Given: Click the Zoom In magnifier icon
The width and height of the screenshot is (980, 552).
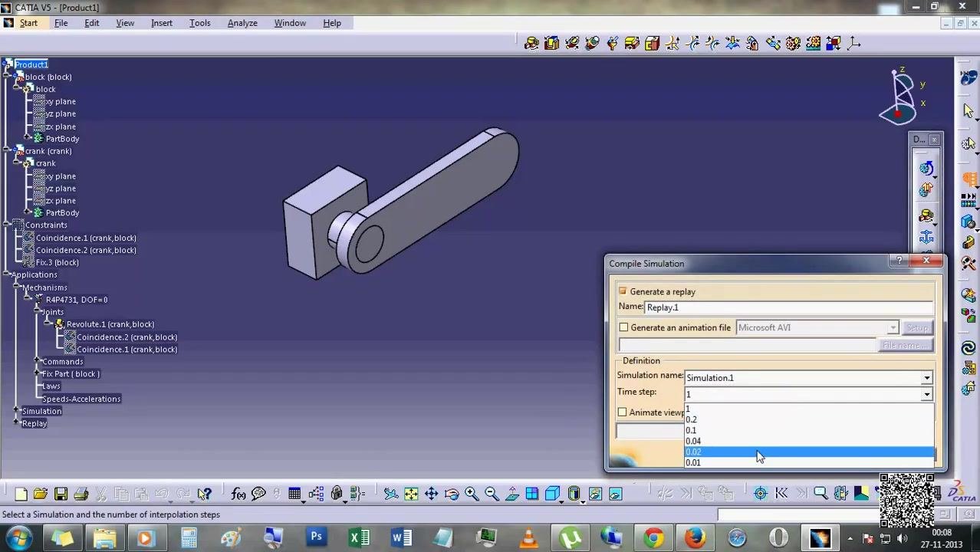Looking at the screenshot, I should [x=471, y=495].
